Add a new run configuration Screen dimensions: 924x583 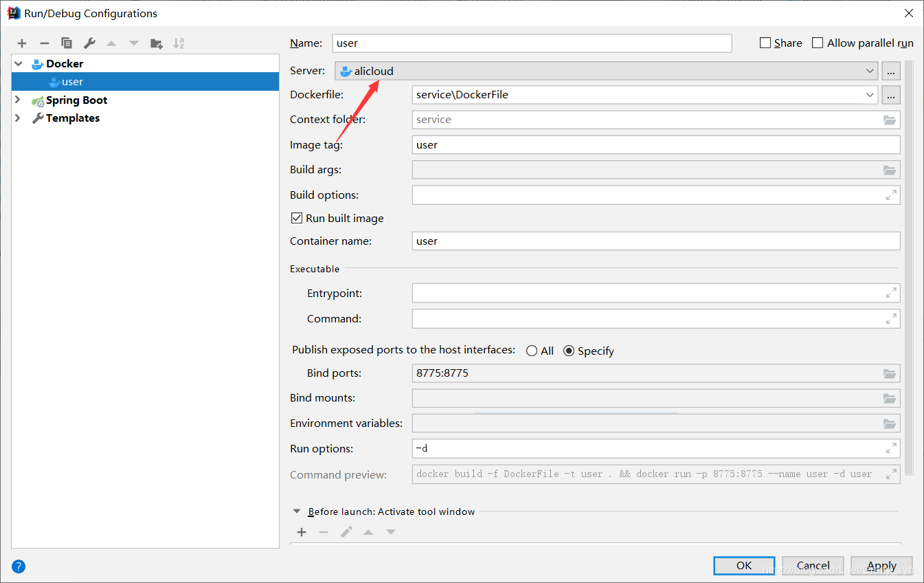[x=22, y=43]
